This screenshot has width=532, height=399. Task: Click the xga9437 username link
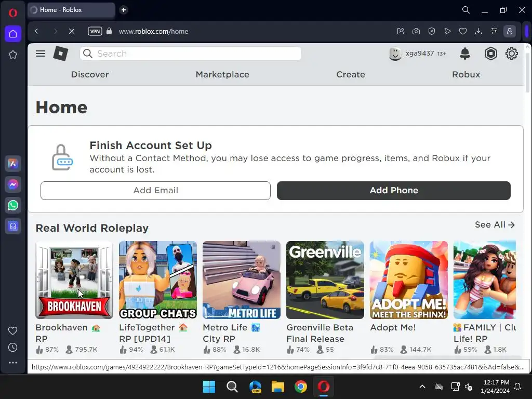coord(420,54)
